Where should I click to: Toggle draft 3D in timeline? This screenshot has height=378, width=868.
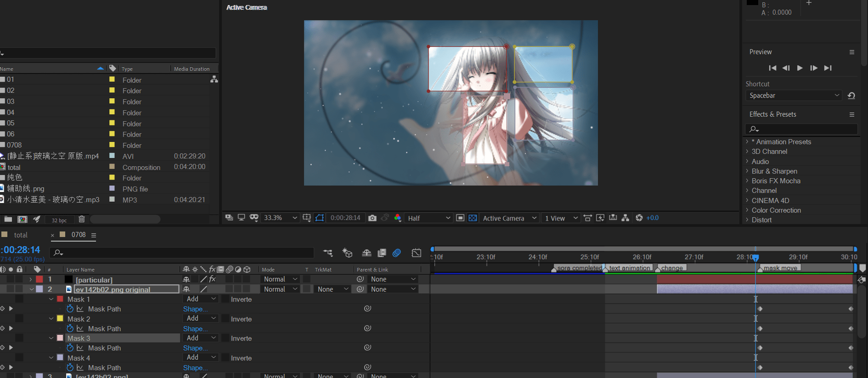coord(348,253)
